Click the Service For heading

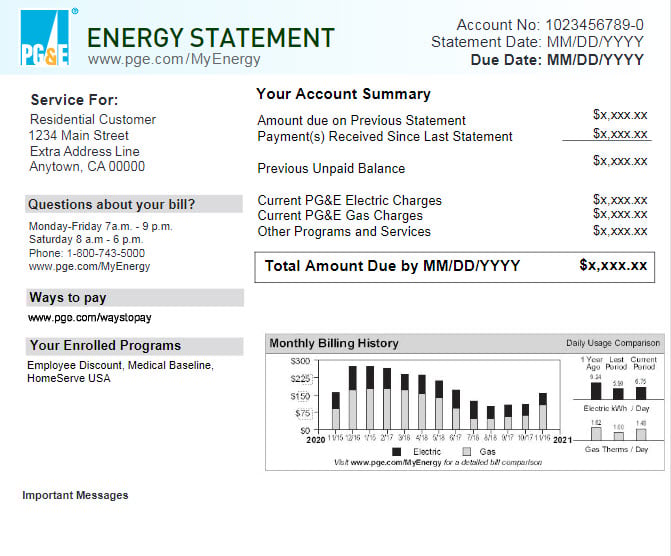[74, 100]
